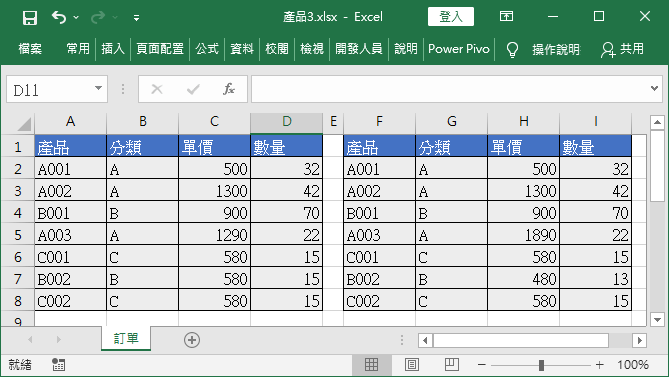Select column A header
This screenshot has width=669, height=377.
coord(70,122)
